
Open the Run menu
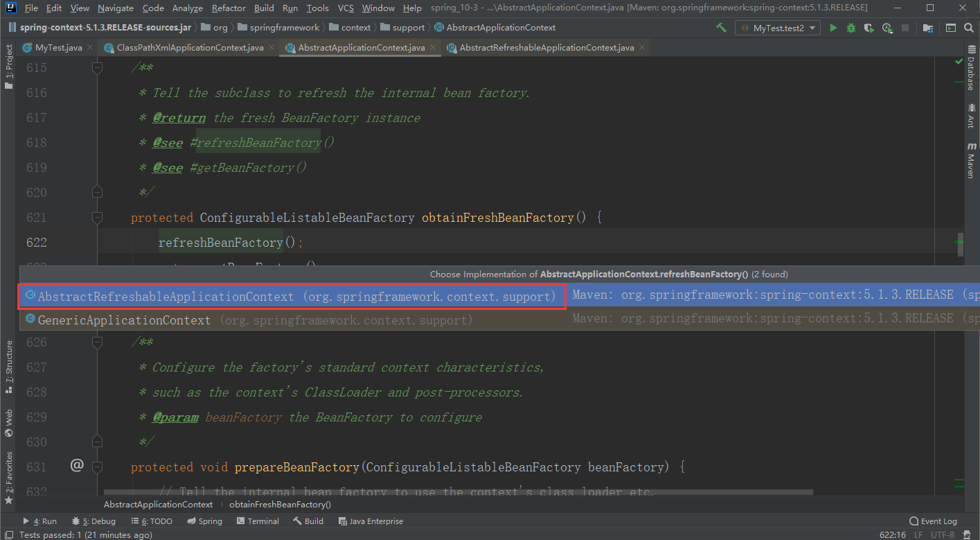pos(290,8)
